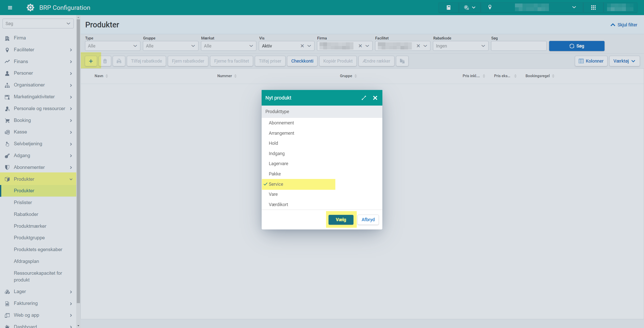Sort by the Nummer column header

tap(227, 76)
